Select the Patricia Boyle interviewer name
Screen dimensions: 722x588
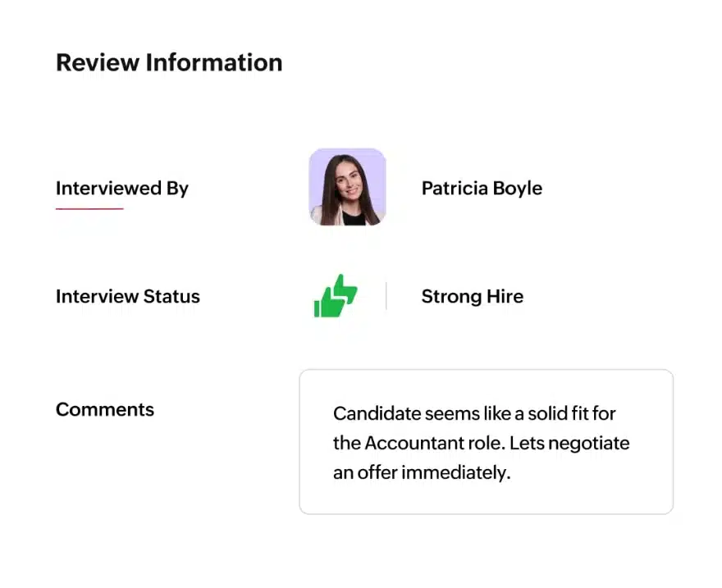pos(482,189)
